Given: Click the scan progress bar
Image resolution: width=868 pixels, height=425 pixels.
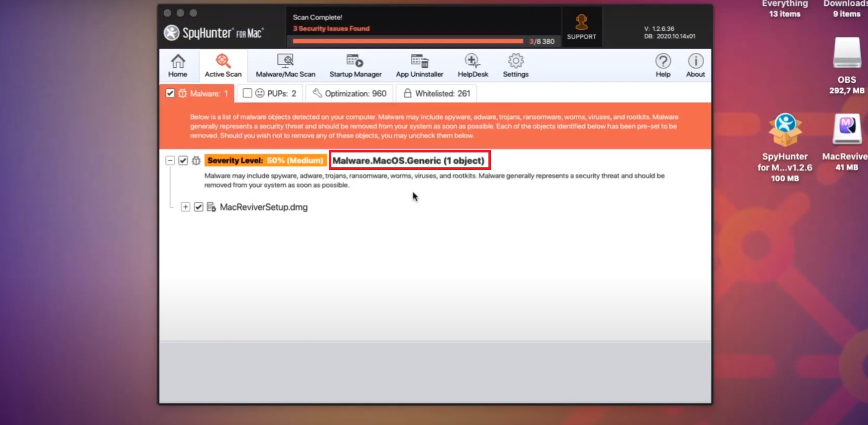Looking at the screenshot, I should click(x=408, y=41).
